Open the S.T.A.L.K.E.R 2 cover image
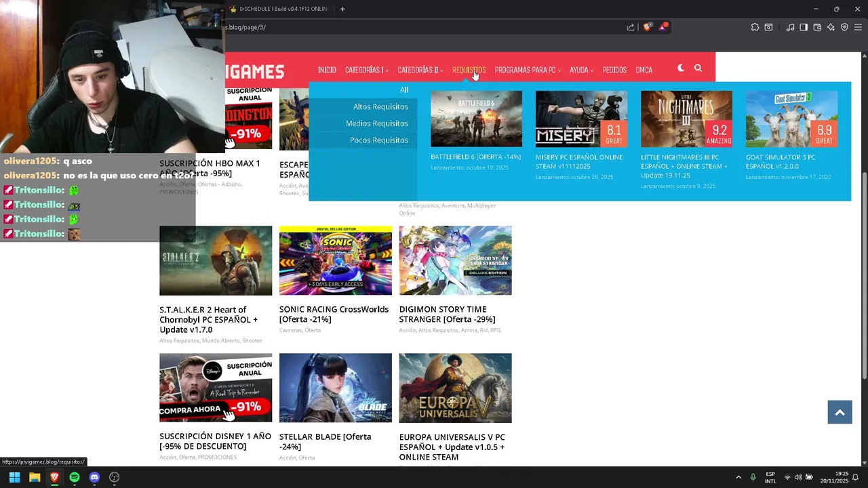This screenshot has width=868, height=488. (216, 261)
